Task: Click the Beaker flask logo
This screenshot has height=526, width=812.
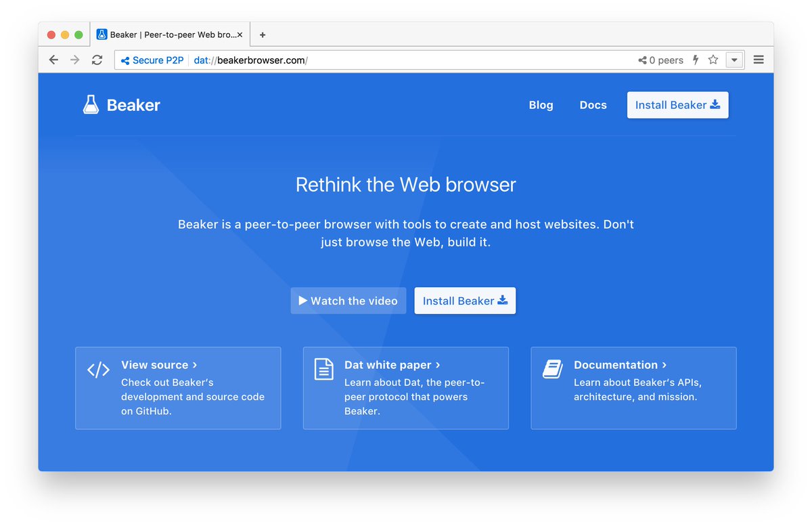Action: coord(91,104)
